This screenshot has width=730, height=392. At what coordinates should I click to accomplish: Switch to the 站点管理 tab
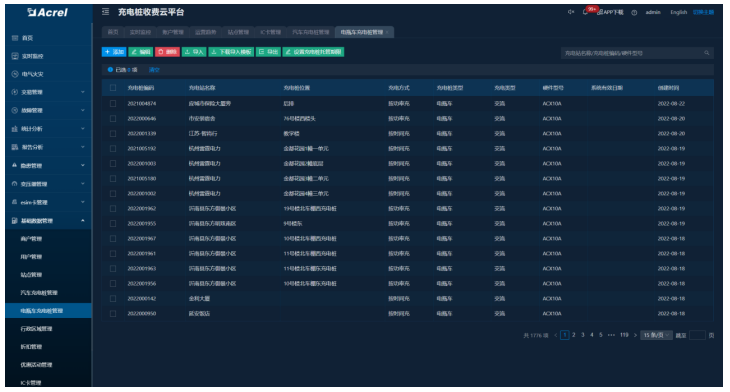click(x=238, y=32)
